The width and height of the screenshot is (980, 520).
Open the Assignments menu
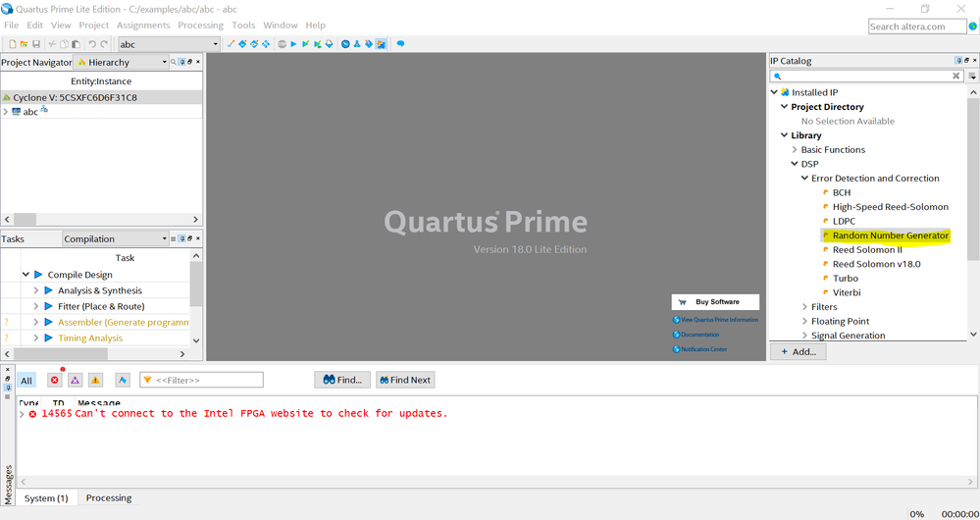coord(143,25)
